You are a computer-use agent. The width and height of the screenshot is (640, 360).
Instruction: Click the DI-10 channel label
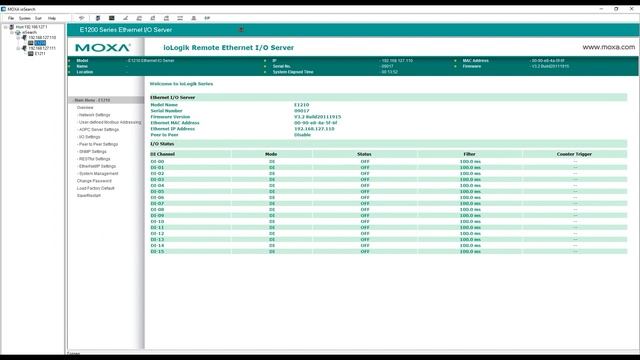click(x=157, y=222)
